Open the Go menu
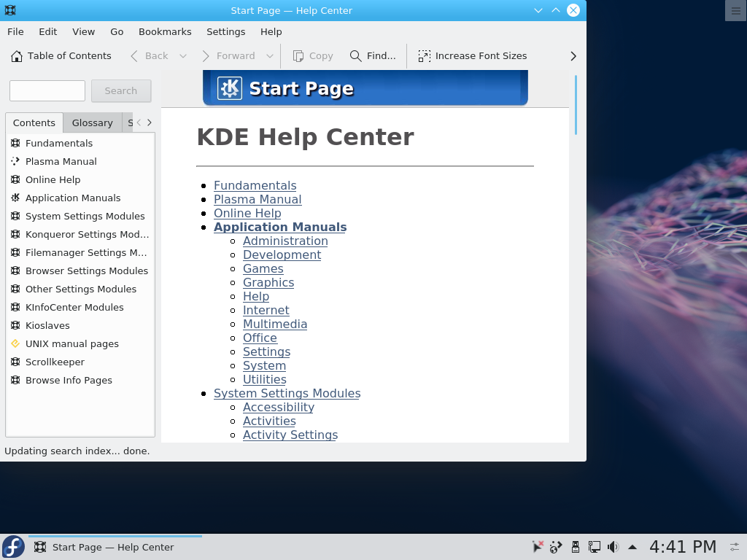The width and height of the screenshot is (747, 560). (x=117, y=32)
